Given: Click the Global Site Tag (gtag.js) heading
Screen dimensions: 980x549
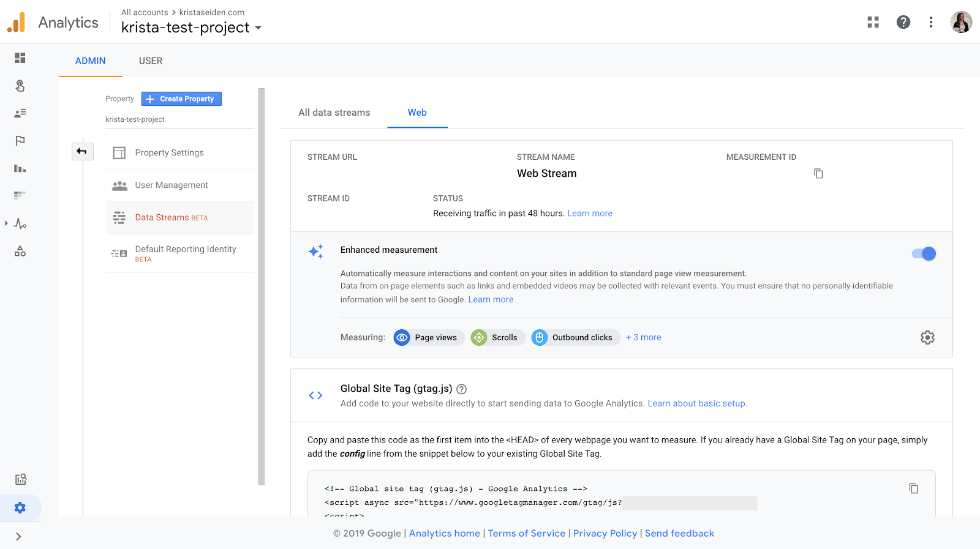Looking at the screenshot, I should click(396, 389).
